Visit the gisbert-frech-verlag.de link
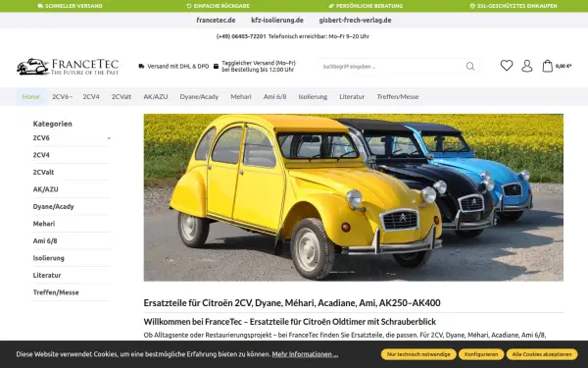This screenshot has height=368, width=588. click(x=355, y=21)
